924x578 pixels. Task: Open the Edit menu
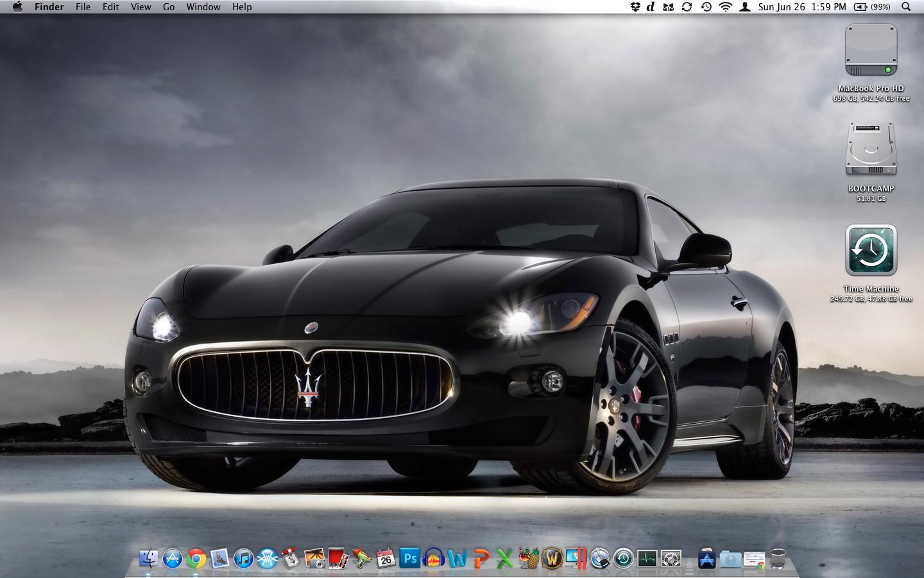click(111, 7)
